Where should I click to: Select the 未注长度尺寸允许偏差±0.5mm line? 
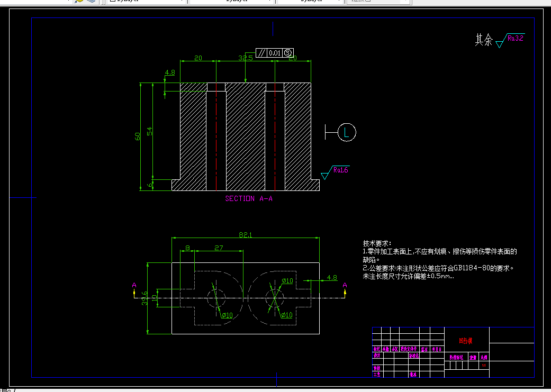point(408,277)
